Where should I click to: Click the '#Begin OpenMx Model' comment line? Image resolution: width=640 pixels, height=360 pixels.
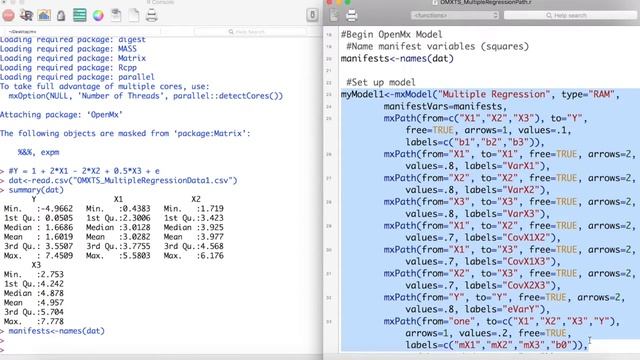click(x=391, y=34)
